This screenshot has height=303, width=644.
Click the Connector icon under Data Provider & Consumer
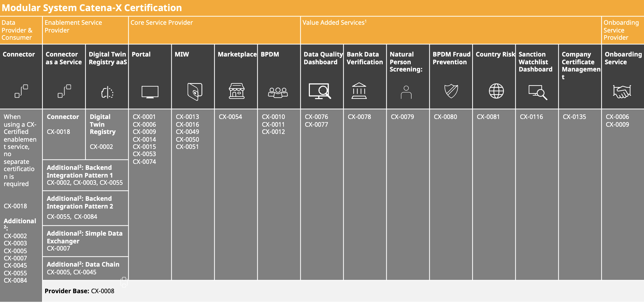pos(21,91)
